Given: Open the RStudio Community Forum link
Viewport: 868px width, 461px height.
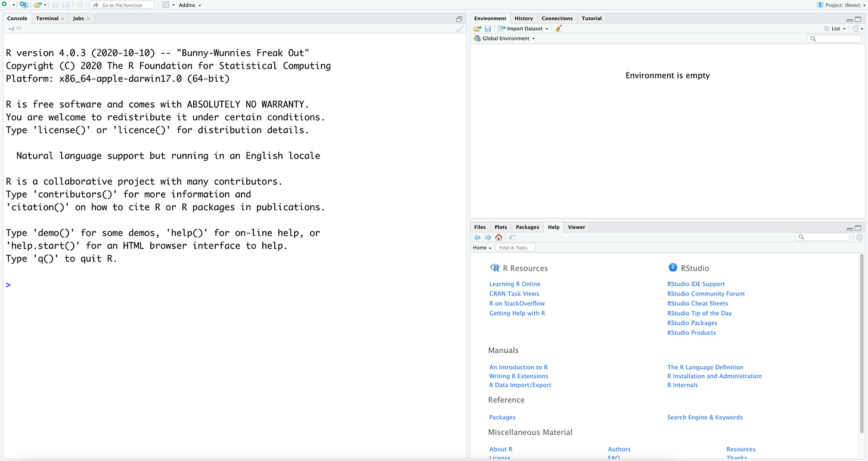Looking at the screenshot, I should click(x=706, y=294).
